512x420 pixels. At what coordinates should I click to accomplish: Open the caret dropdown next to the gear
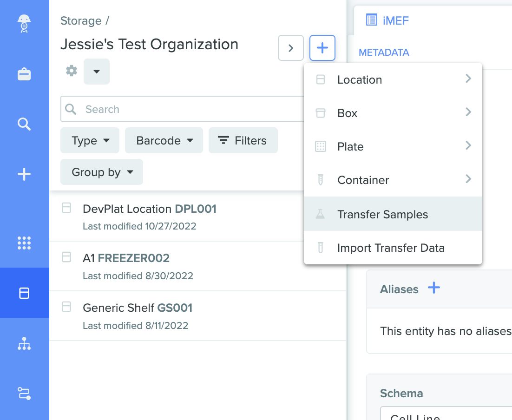click(97, 72)
